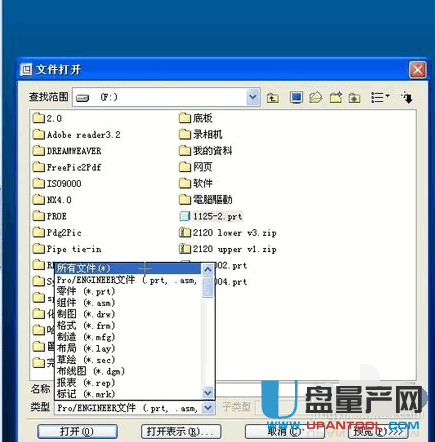Select the 我的資料 folder icon
Screen dimensions: 435x442
pyautogui.click(x=185, y=151)
